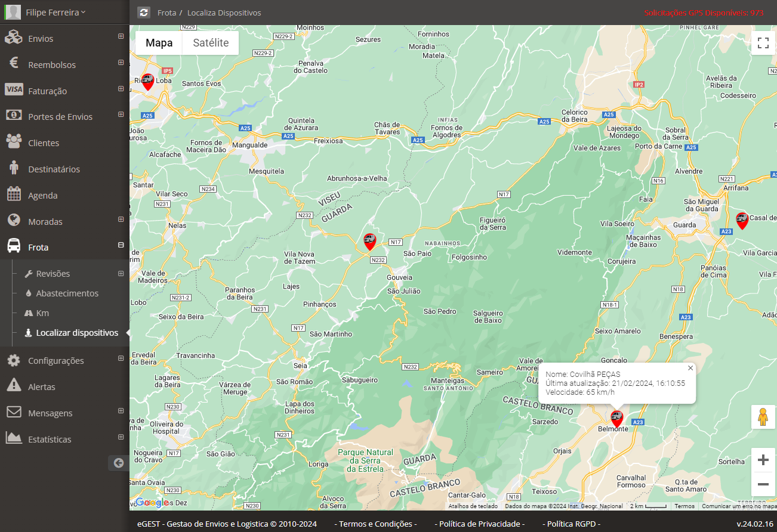The height and width of the screenshot is (532, 777).
Task: Expand the Envios menu section
Action: point(121,36)
